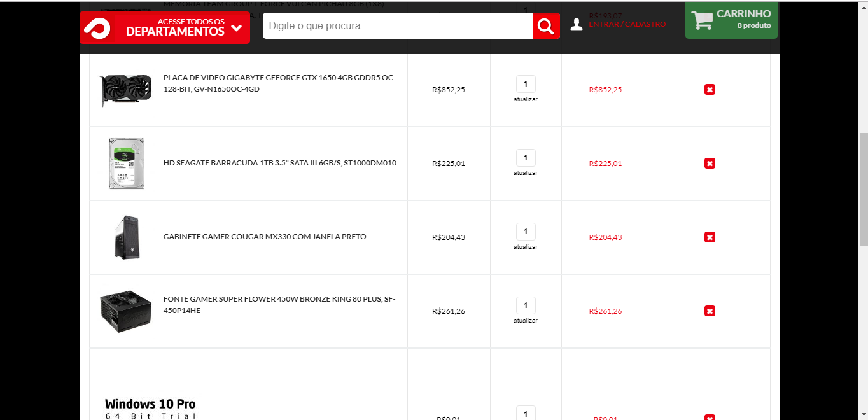Click quantity field for Windows 10 Pro
The height and width of the screenshot is (420, 868).
pyautogui.click(x=526, y=413)
